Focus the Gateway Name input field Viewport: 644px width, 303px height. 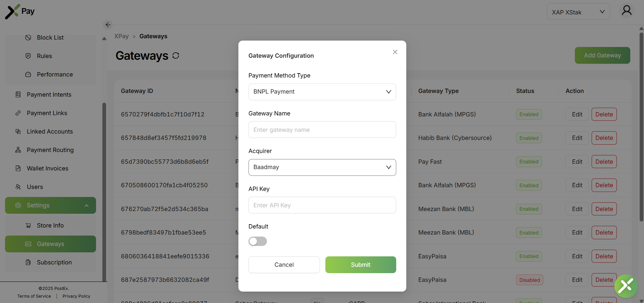322,130
